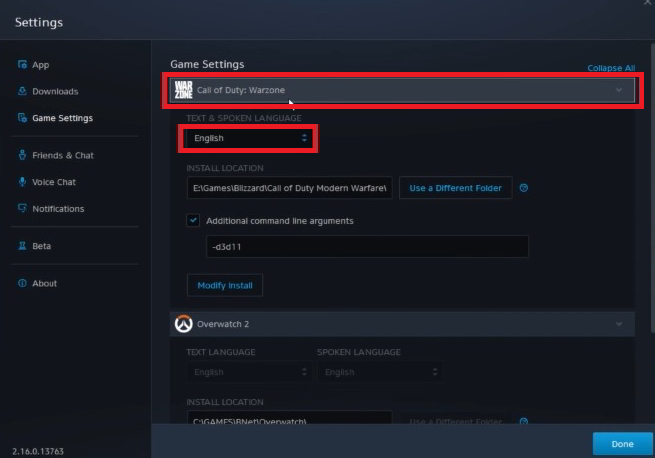Select the Game Settings tab
The height and width of the screenshot is (458, 655).
click(62, 118)
